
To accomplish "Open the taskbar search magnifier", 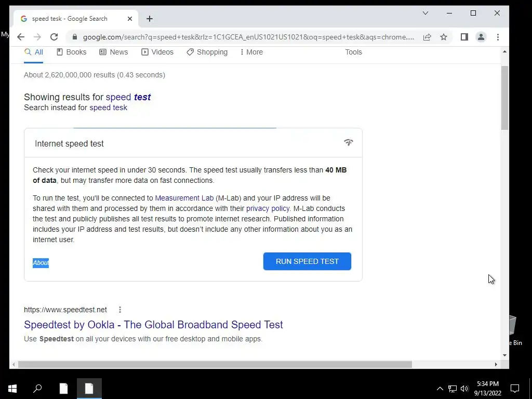I will [x=37, y=388].
